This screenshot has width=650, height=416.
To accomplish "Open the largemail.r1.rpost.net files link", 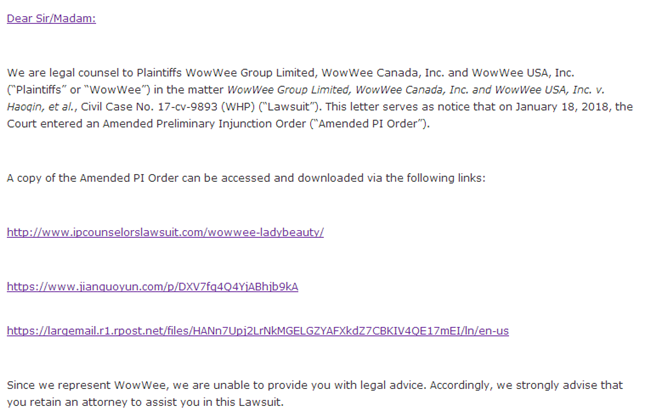I will [257, 330].
